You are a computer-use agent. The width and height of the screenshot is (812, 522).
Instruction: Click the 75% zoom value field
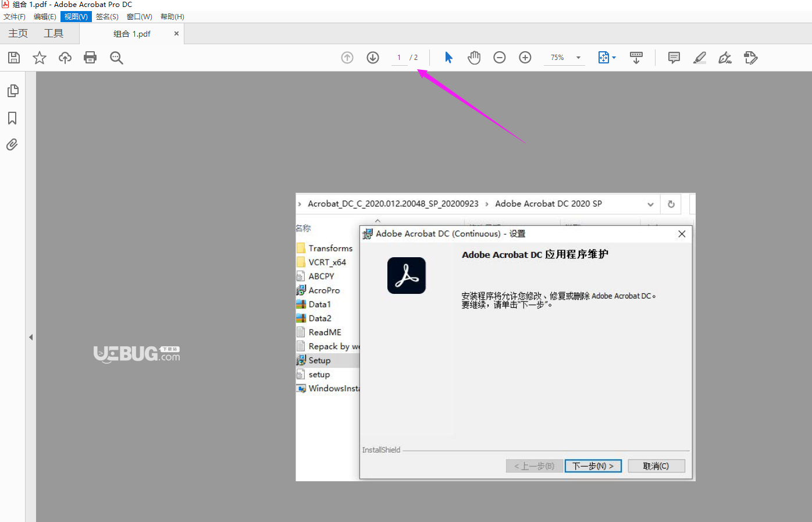(557, 58)
